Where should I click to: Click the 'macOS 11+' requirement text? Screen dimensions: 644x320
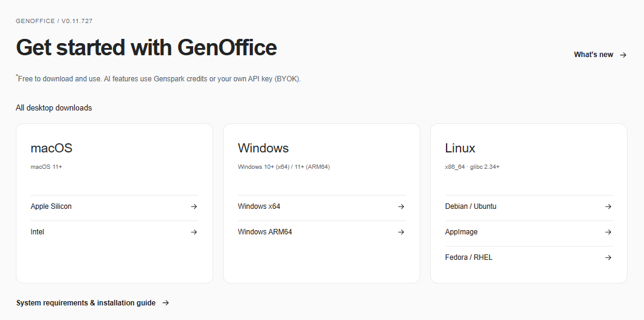(46, 167)
